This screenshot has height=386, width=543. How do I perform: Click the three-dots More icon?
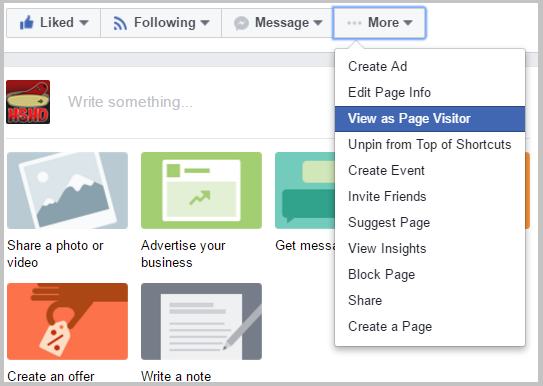coord(354,23)
